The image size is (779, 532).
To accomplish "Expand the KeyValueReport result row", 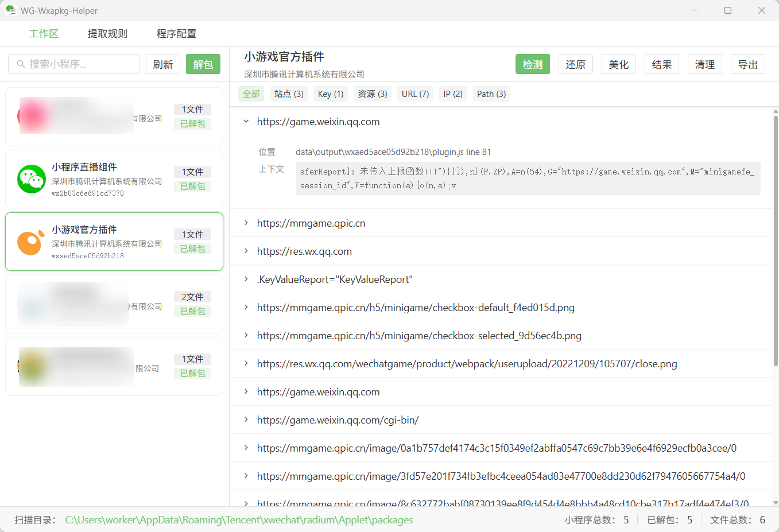I will (x=246, y=279).
